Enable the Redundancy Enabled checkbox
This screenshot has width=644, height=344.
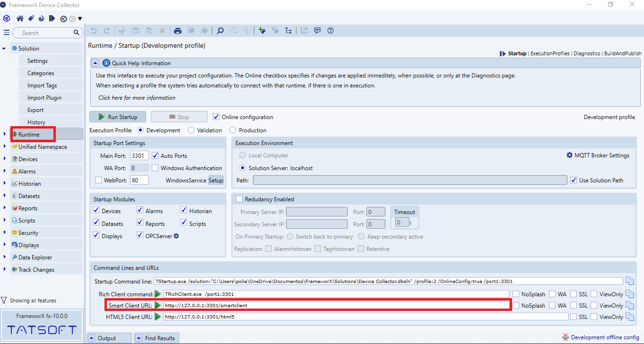pyautogui.click(x=239, y=199)
